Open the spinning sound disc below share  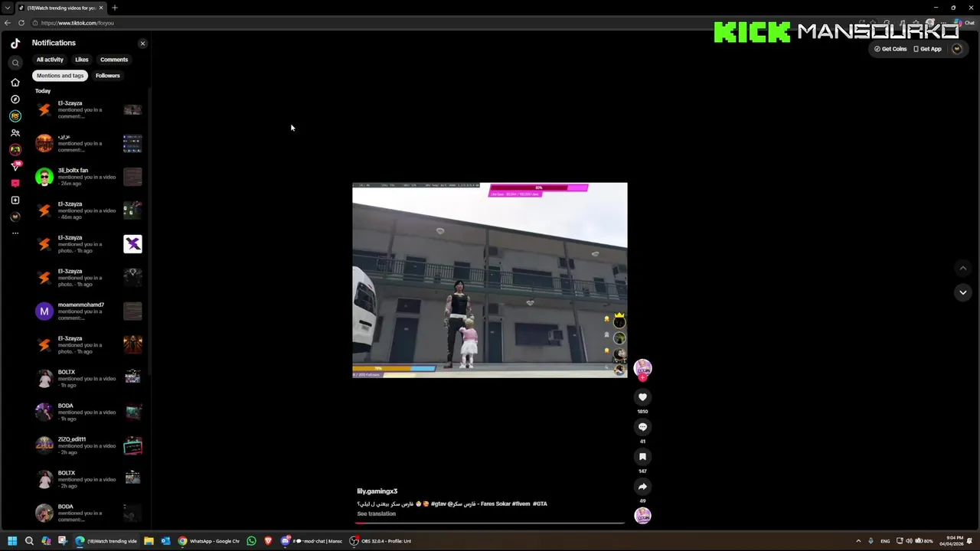(x=642, y=516)
